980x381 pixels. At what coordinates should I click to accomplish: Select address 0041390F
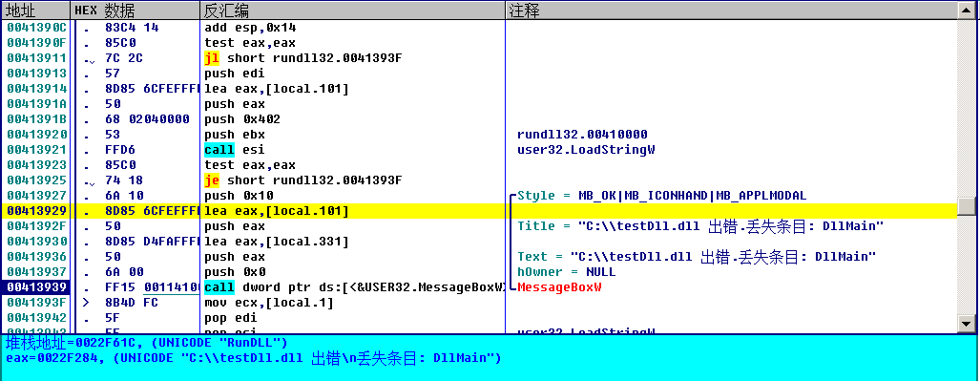[36, 43]
